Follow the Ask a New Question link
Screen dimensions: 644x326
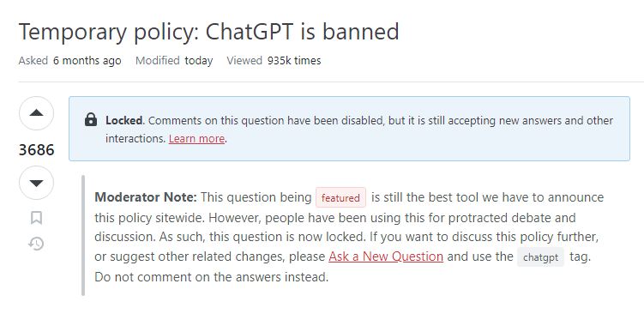click(x=386, y=257)
